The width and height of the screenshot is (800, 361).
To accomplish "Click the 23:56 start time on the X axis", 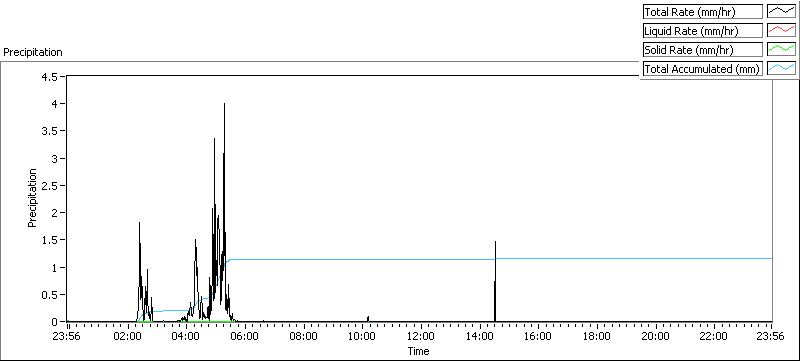I will click(x=67, y=336).
